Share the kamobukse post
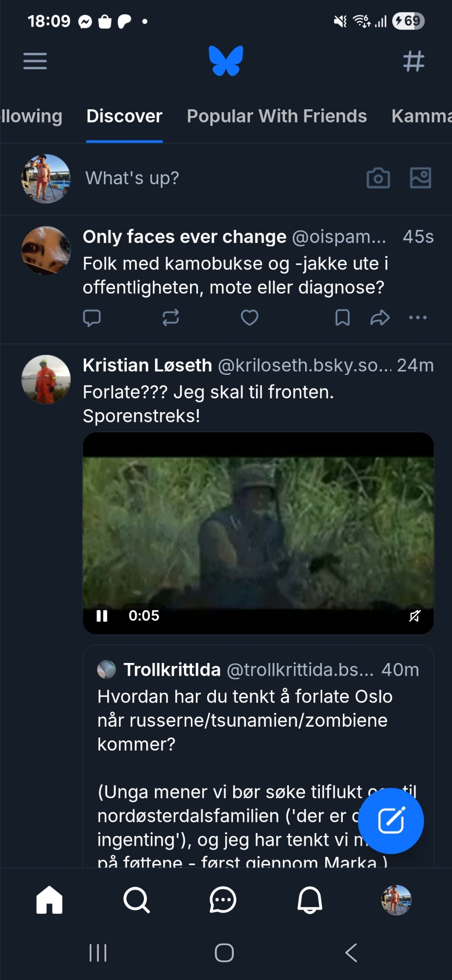Image resolution: width=452 pixels, height=980 pixels. [380, 318]
